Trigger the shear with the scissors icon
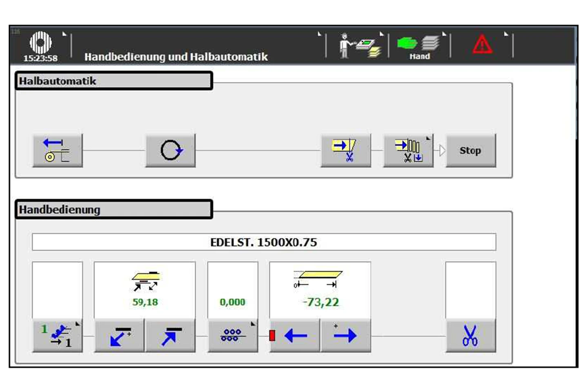The width and height of the screenshot is (588, 392). 470,336
